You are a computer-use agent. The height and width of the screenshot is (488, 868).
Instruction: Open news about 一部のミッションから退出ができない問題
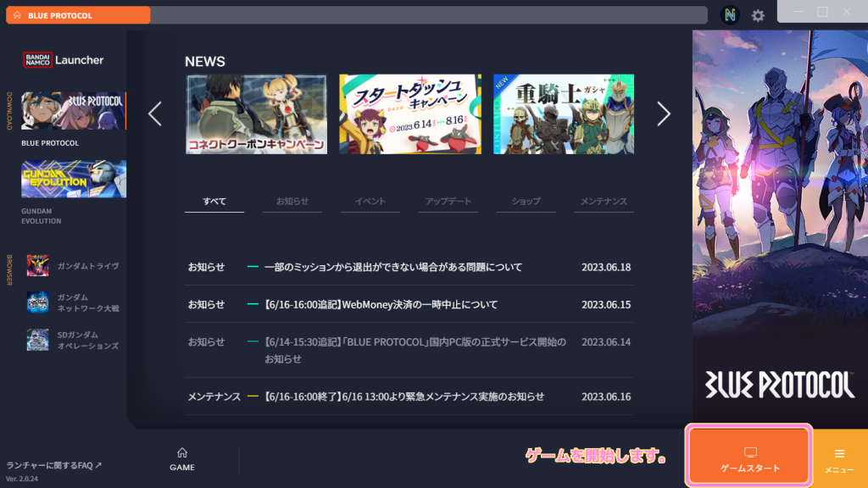click(x=409, y=267)
